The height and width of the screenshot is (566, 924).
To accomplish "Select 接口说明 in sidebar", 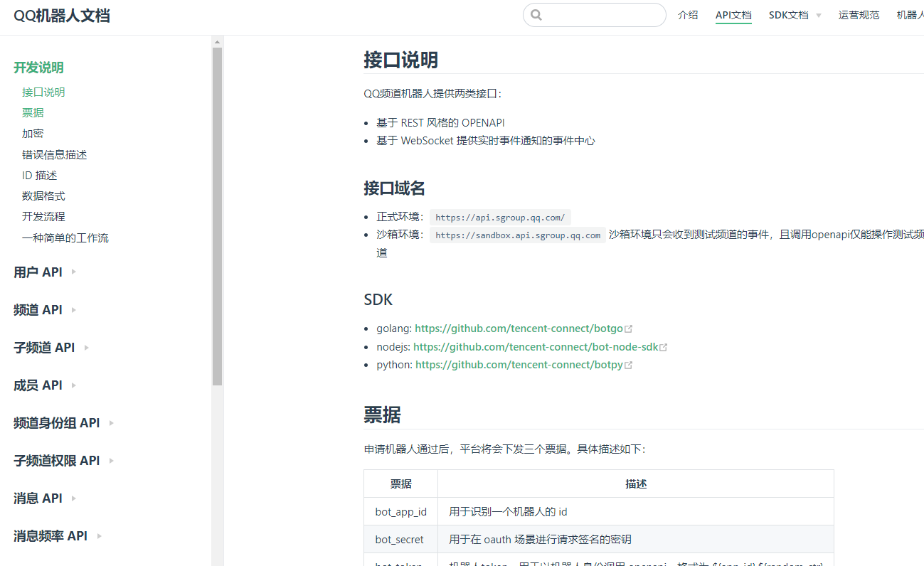I will coord(43,92).
